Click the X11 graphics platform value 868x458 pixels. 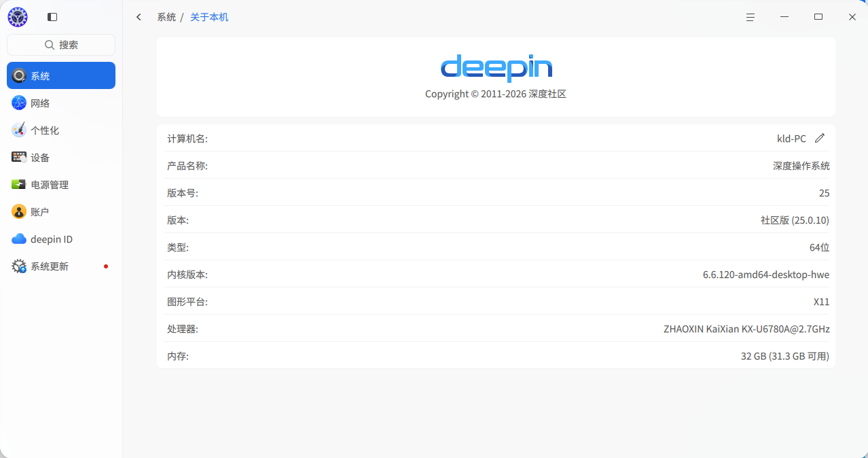click(822, 302)
